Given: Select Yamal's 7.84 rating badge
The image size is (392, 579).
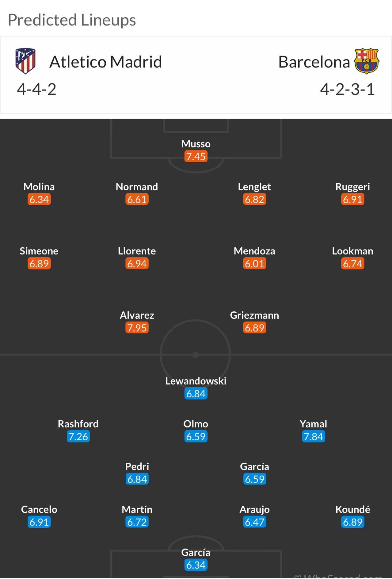Looking at the screenshot, I should [313, 436].
